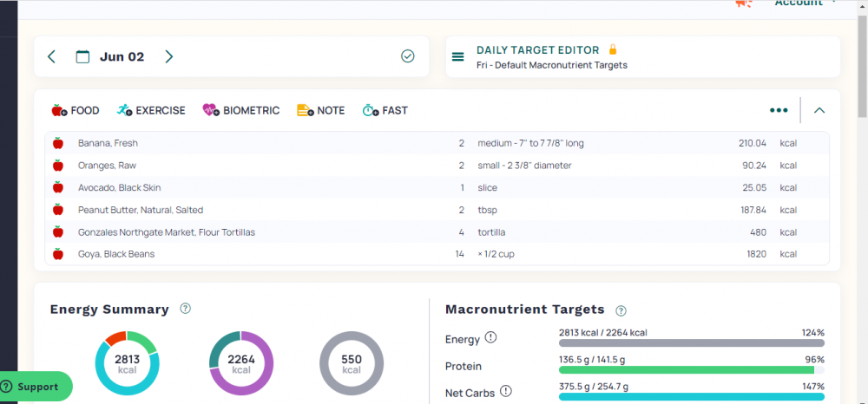Click the apple icon for Oranges, Raw

pyautogui.click(x=57, y=166)
